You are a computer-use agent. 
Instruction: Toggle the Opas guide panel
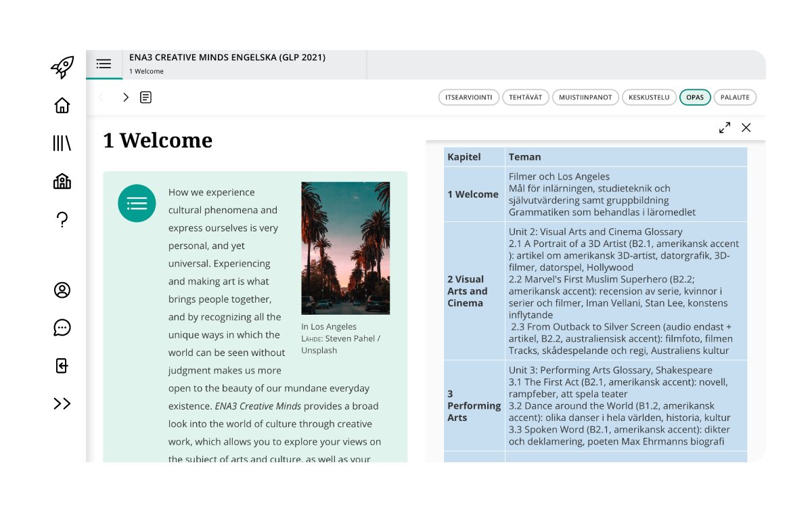pyautogui.click(x=695, y=97)
